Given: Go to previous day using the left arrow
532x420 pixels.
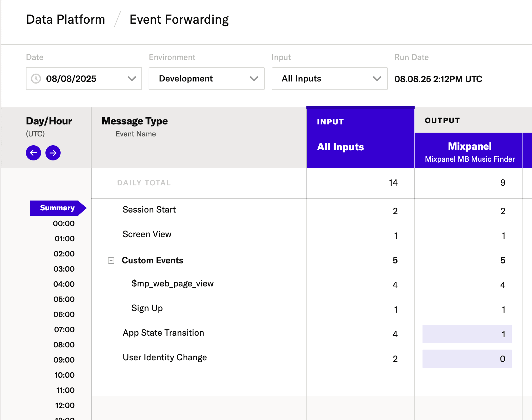Looking at the screenshot, I should tap(33, 153).
